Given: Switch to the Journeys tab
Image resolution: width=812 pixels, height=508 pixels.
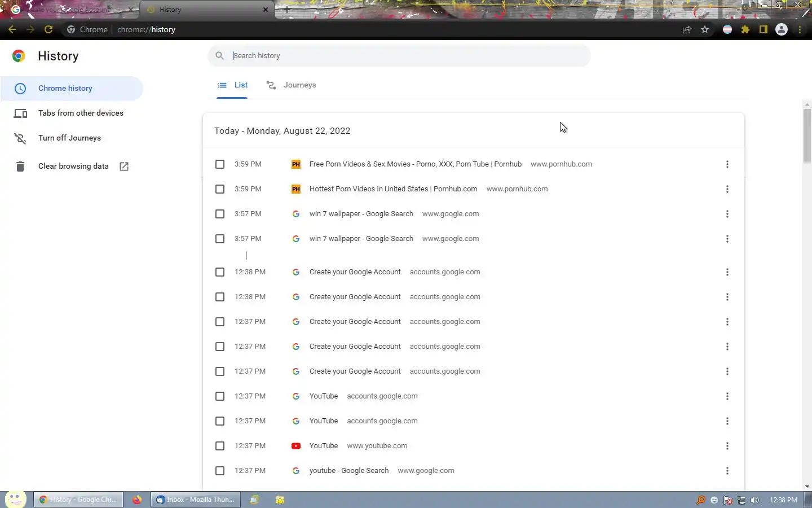Looking at the screenshot, I should 291,85.
